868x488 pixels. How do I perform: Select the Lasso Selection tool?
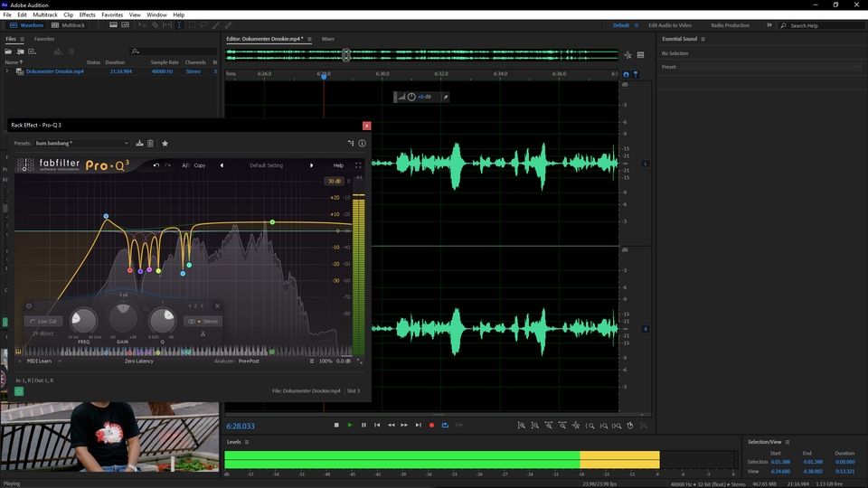coord(203,25)
